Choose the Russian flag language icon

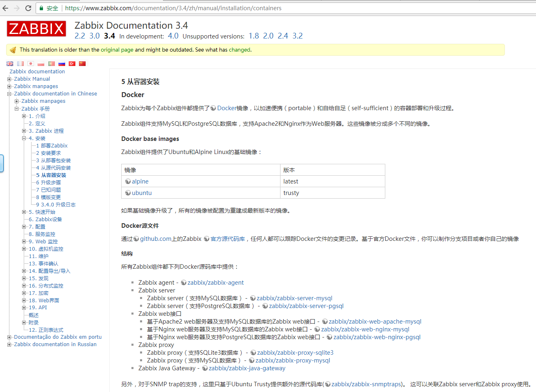[x=62, y=63]
